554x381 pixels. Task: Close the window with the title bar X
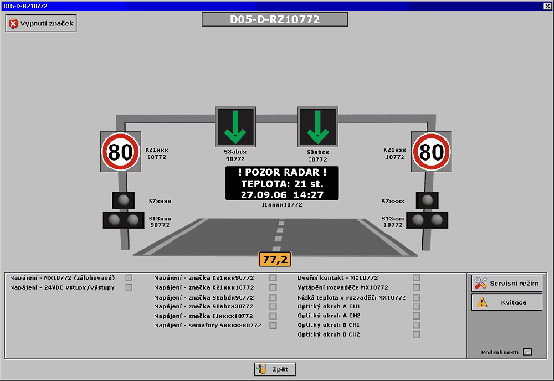coord(547,6)
